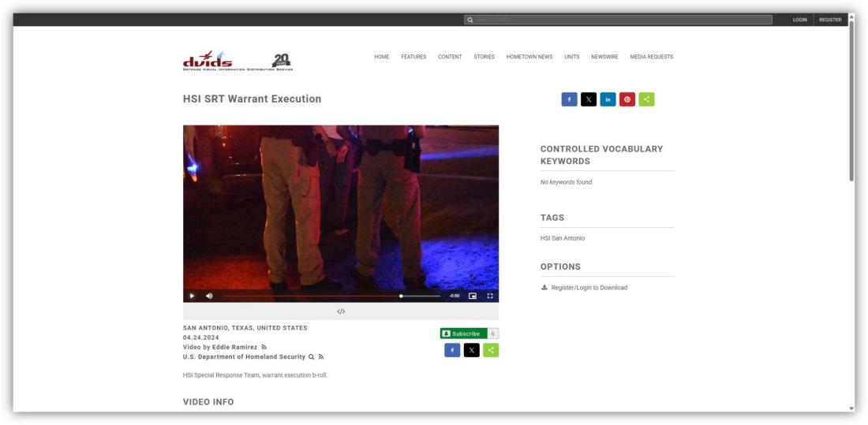Open the HSI San Antonio tag

pyautogui.click(x=563, y=238)
